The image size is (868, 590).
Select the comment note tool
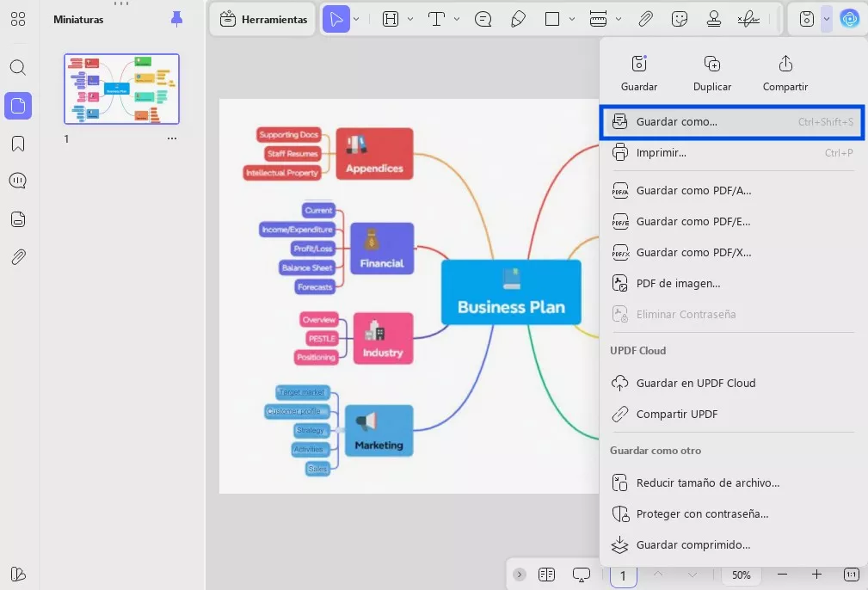483,20
